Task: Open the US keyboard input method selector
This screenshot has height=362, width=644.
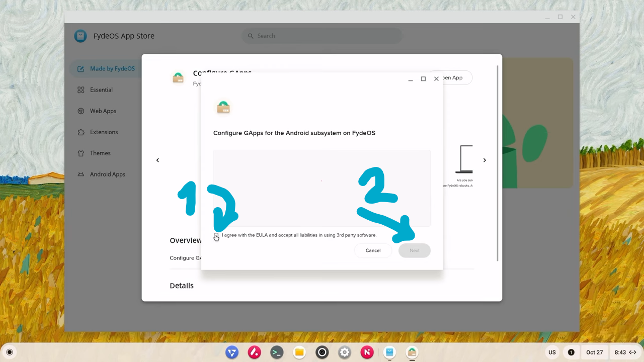Action: [552, 352]
